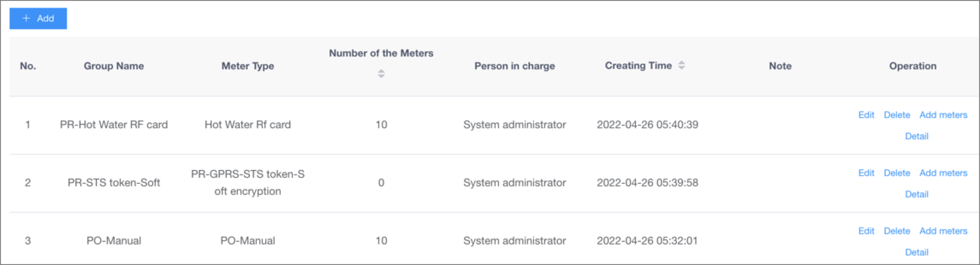Add meters to PO-Manual group
The height and width of the screenshot is (265, 980).
pos(943,231)
